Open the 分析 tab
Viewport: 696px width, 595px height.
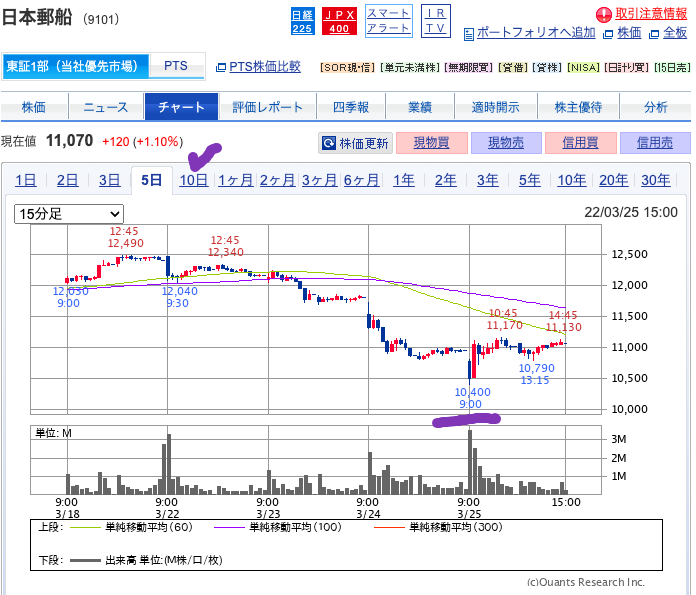pyautogui.click(x=656, y=107)
